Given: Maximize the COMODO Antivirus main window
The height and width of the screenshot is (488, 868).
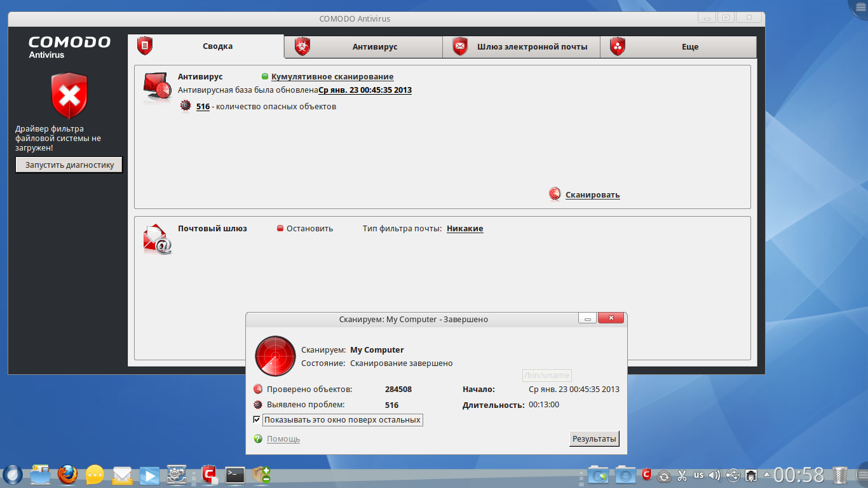Looking at the screenshot, I should pos(726,18).
